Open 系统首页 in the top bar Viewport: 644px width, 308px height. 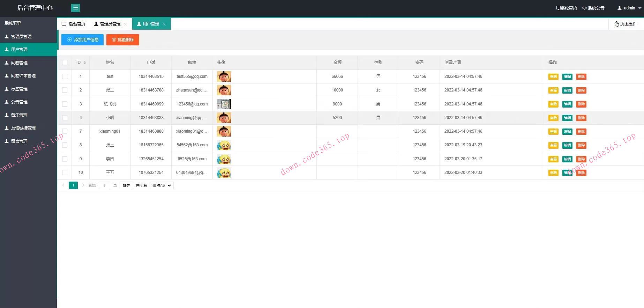[567, 8]
